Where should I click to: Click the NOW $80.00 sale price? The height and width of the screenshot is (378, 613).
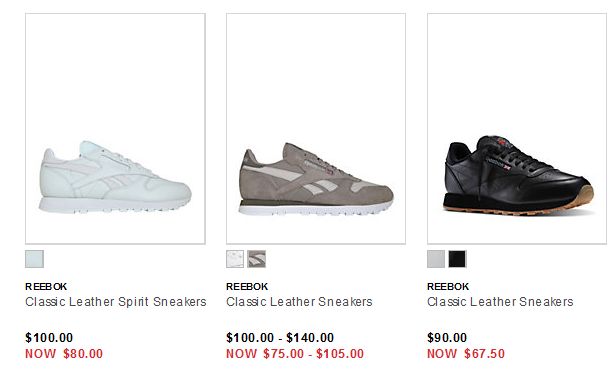(x=64, y=354)
